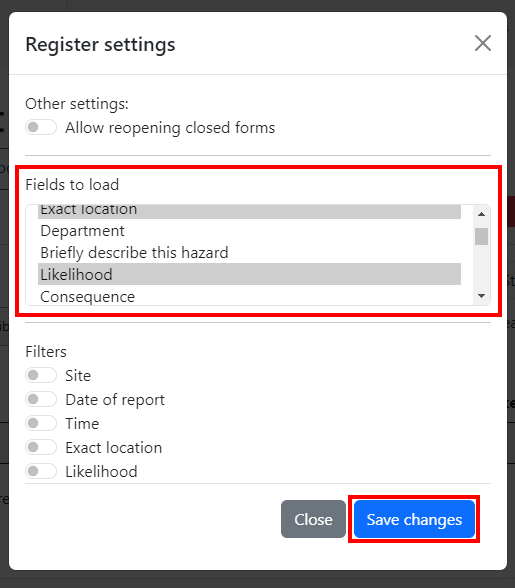Screen dimensions: 515x588
Task: Enable the Date of report filter
Action: pos(41,399)
